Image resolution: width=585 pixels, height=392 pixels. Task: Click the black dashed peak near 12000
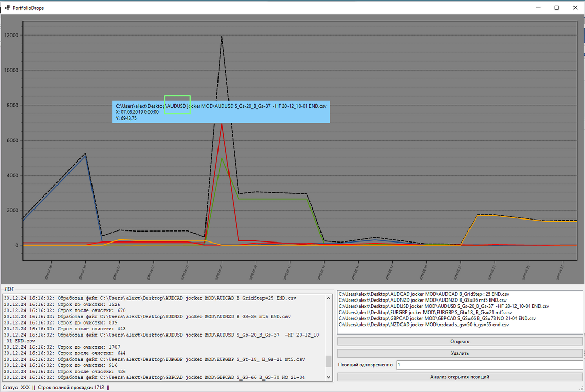click(x=222, y=36)
